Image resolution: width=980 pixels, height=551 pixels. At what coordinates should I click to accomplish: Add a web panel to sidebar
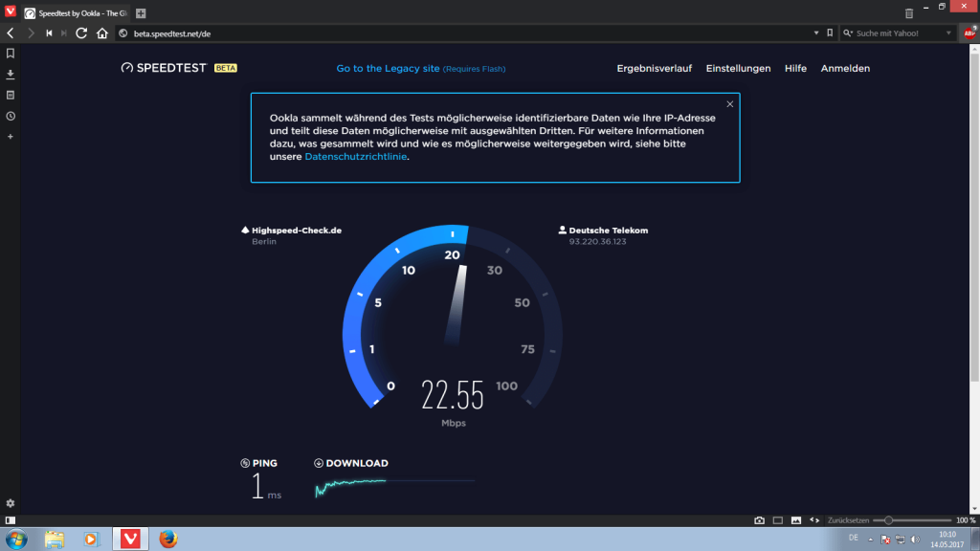point(10,136)
